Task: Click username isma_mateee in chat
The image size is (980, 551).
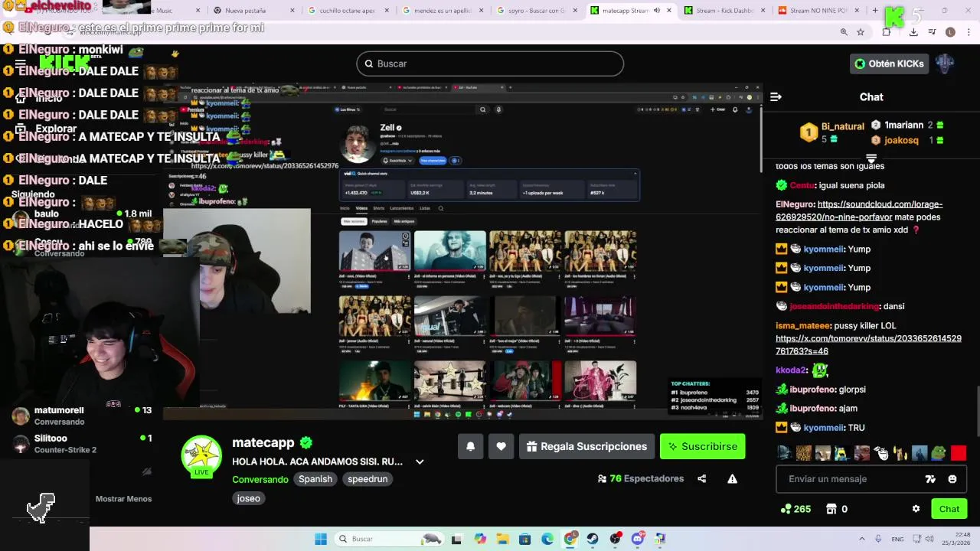Action: [803, 326]
